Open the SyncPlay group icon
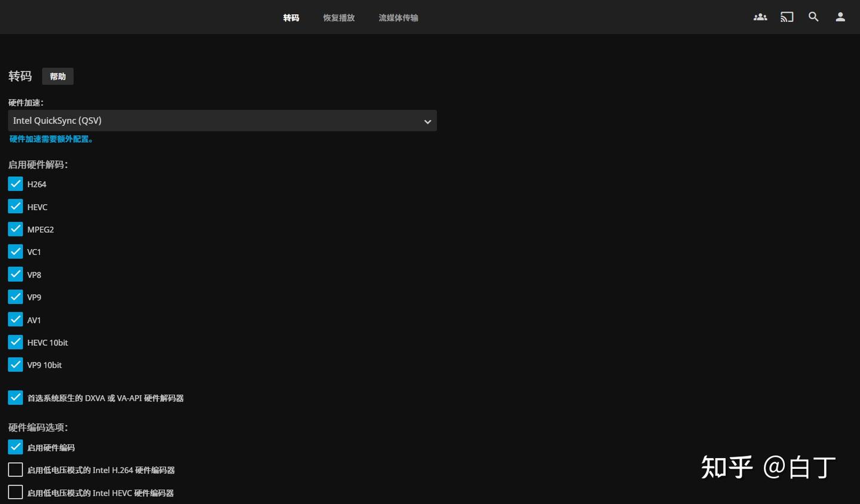The image size is (860, 504). click(x=760, y=17)
